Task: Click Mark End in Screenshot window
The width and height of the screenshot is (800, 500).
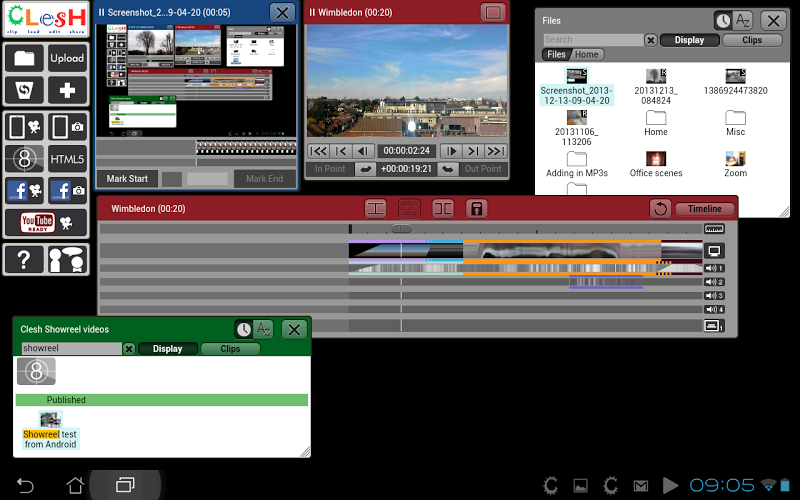Action: tap(264, 179)
